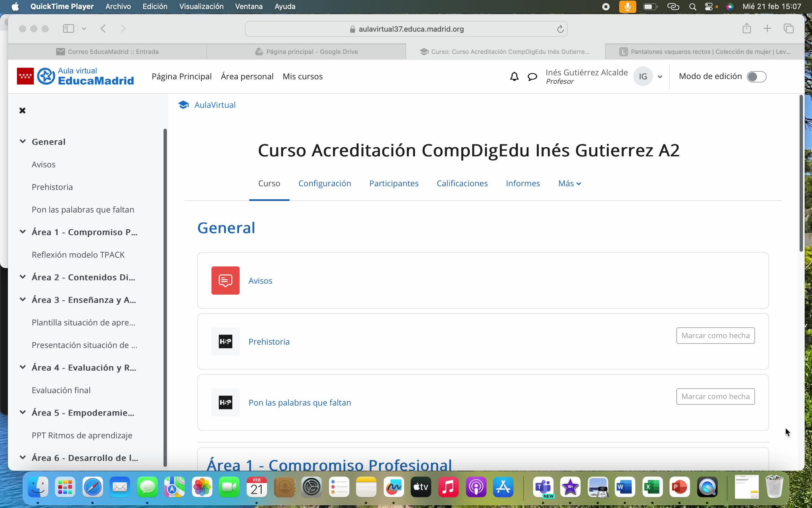Open the Prehistoria activity link
The image size is (812, 508).
tap(269, 342)
